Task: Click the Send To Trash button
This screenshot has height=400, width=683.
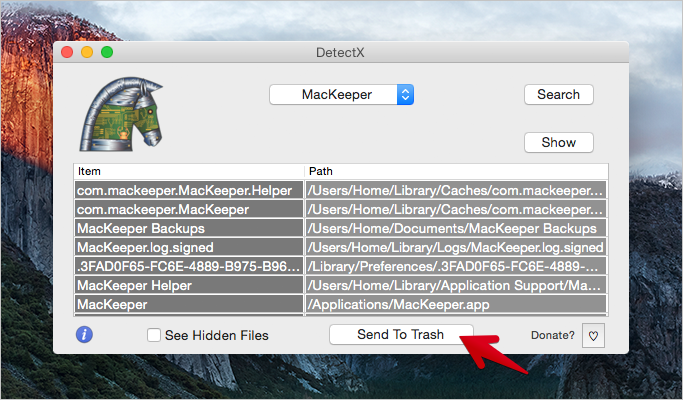Action: coord(401,334)
